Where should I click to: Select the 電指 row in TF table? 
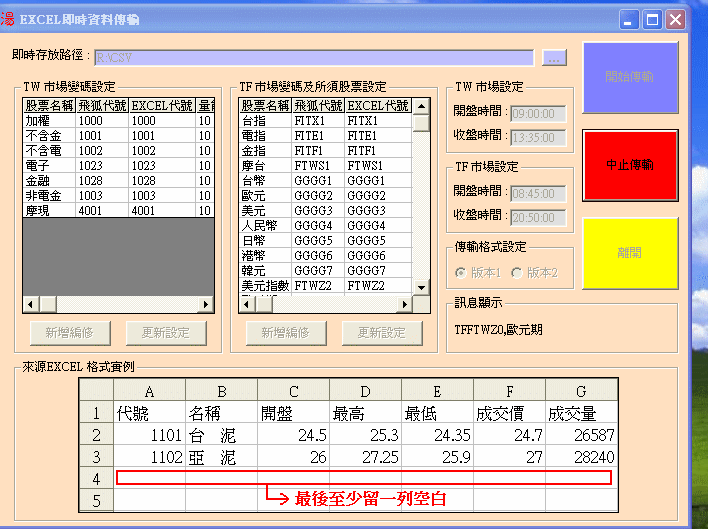click(326, 136)
